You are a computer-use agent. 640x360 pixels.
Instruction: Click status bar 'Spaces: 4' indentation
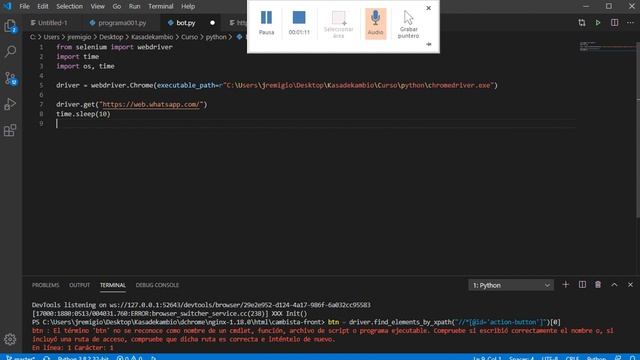coord(521,358)
